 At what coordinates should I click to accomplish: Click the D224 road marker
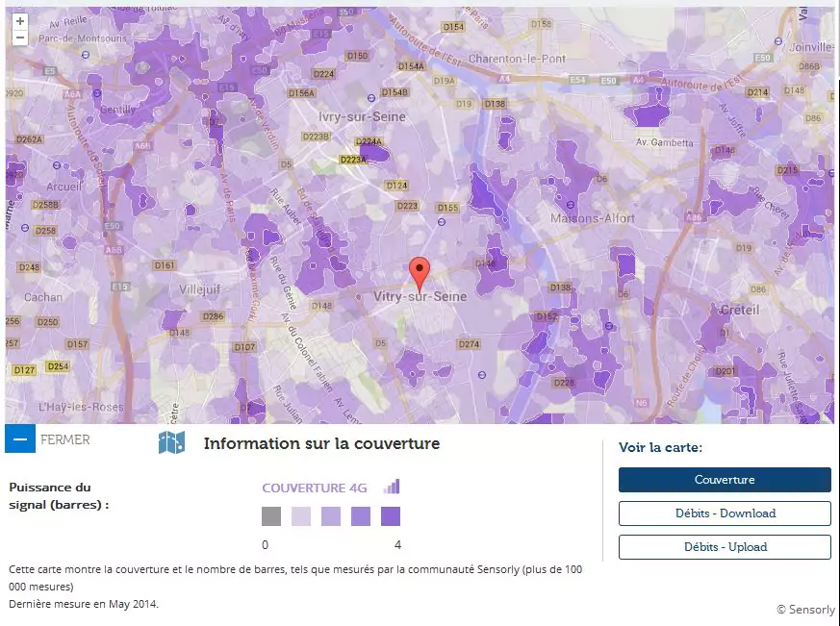pos(323,74)
